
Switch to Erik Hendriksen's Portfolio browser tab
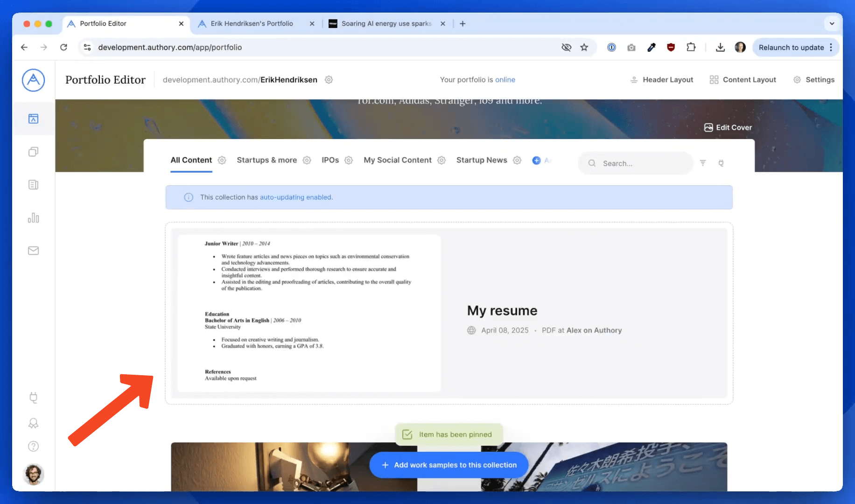[x=252, y=23]
